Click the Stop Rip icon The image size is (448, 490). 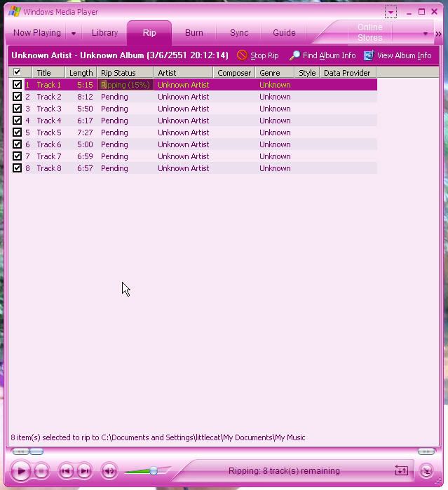pos(242,55)
